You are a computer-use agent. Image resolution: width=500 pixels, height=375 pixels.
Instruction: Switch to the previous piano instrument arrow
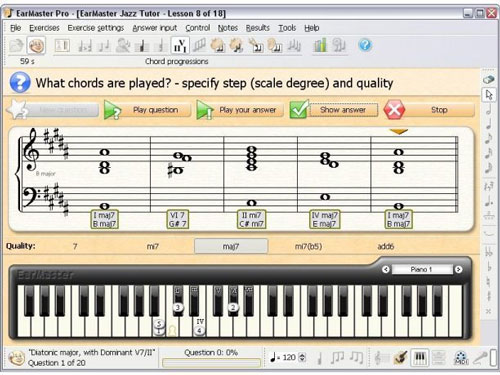(x=386, y=269)
